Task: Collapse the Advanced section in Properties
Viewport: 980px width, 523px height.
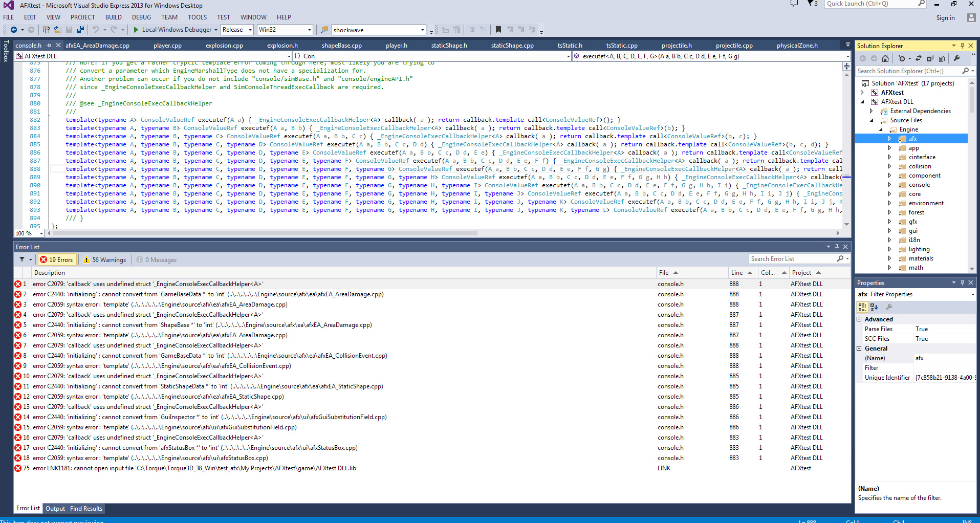Action: 859,319
